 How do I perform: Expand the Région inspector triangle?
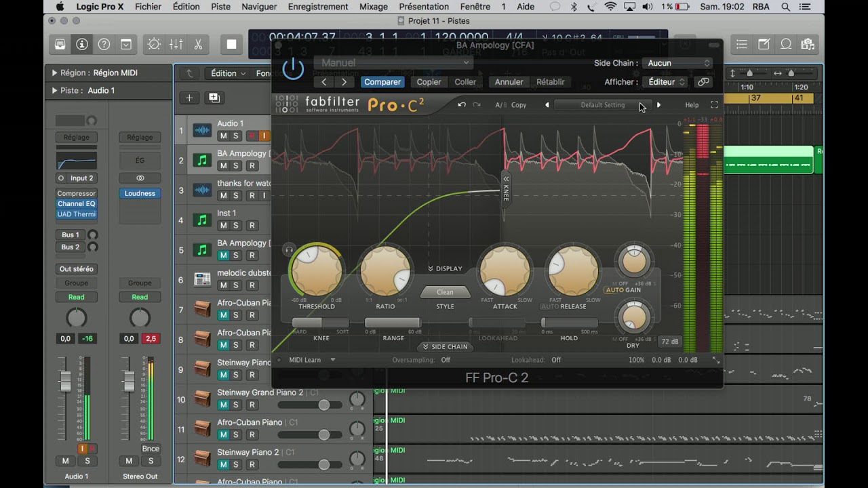point(54,73)
